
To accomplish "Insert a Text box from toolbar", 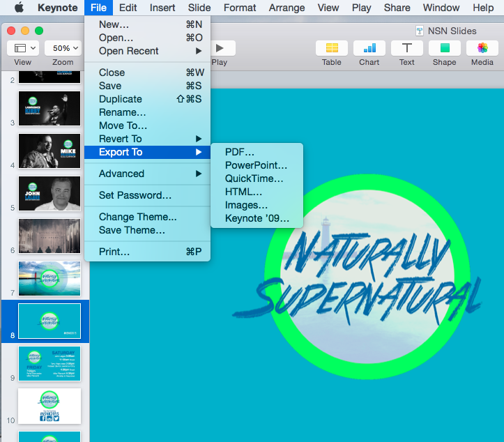I will point(406,48).
